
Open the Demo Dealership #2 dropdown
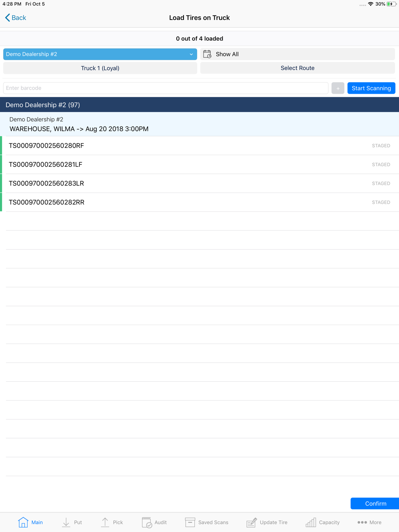pyautogui.click(x=100, y=54)
